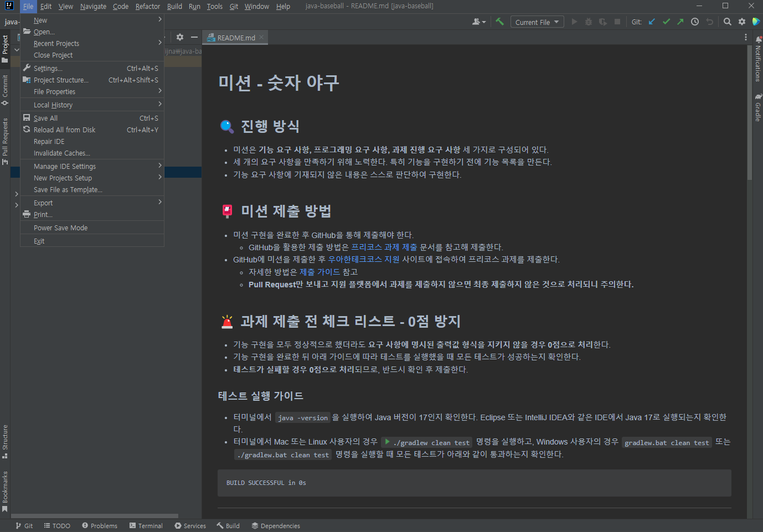
Task: Expand Recent Projects submenu
Action: click(x=92, y=43)
